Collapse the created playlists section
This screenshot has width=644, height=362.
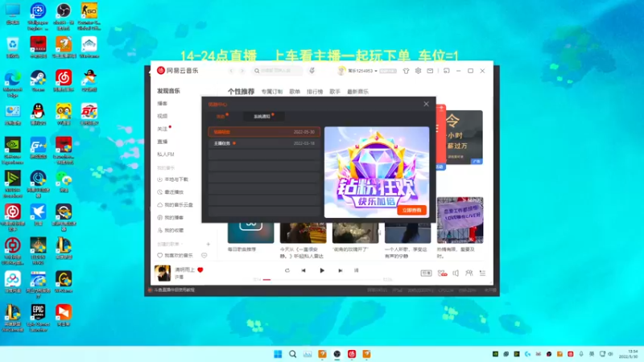click(x=170, y=245)
